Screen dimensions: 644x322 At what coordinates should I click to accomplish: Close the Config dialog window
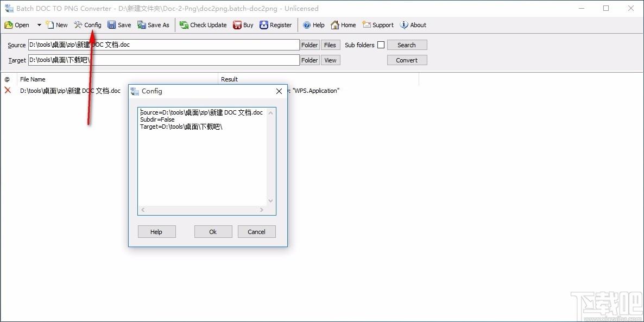[x=279, y=91]
